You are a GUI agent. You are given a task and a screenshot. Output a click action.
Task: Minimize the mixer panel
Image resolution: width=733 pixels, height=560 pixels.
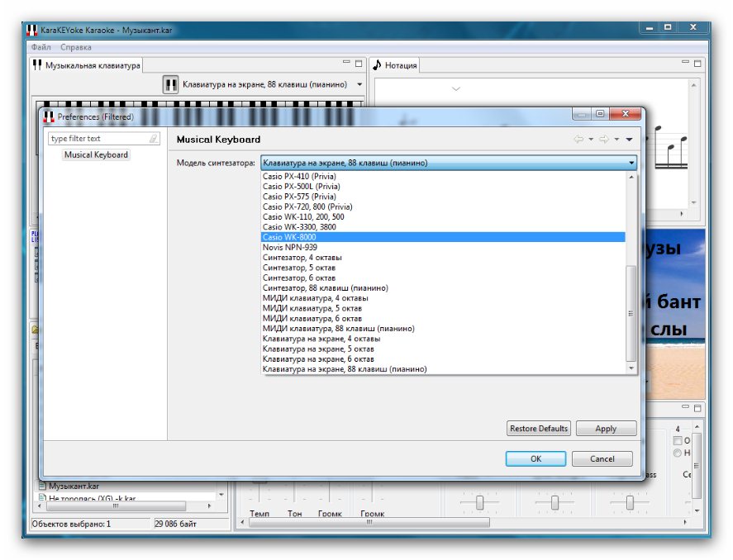(x=685, y=407)
